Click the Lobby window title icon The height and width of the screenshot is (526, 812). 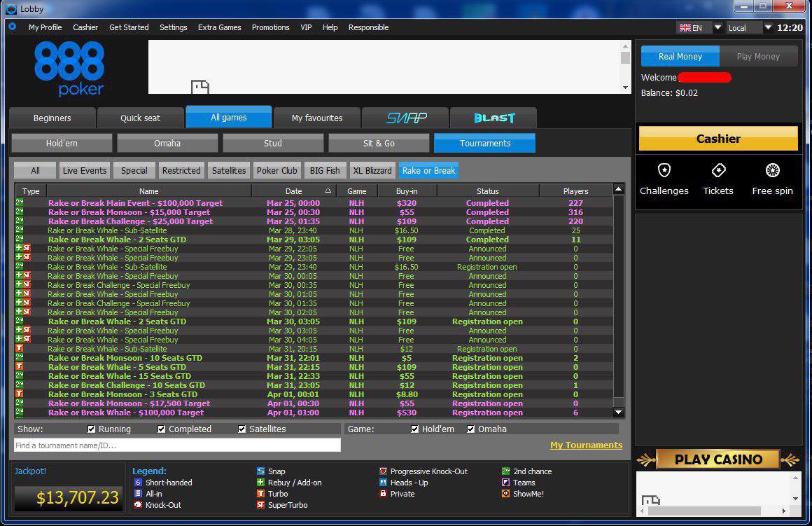click(11, 9)
